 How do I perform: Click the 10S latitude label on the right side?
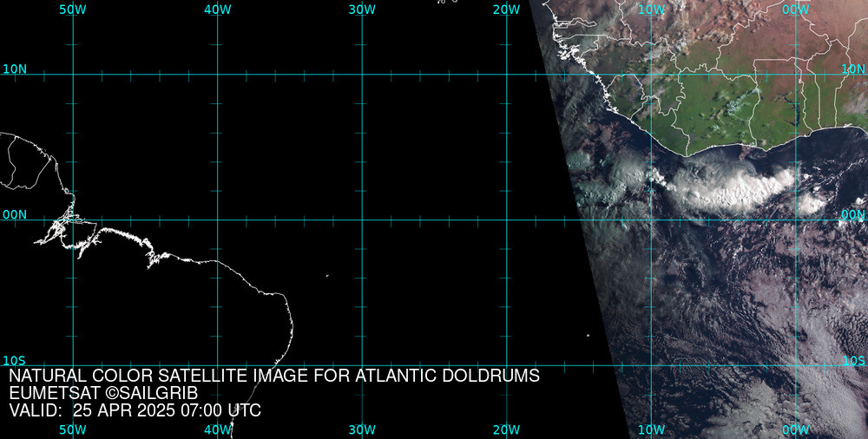point(853,361)
